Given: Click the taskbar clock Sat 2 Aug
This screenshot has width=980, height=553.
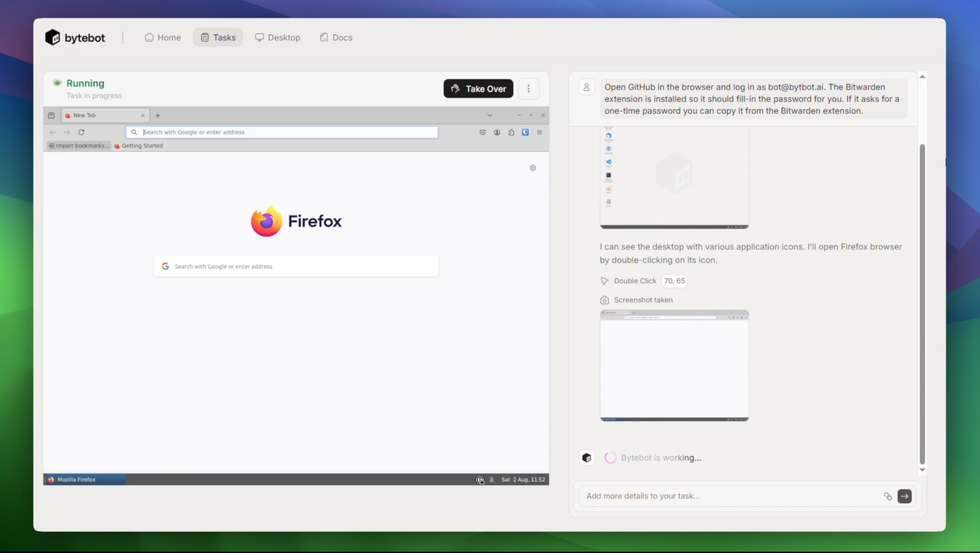Looking at the screenshot, I should click(x=523, y=480).
